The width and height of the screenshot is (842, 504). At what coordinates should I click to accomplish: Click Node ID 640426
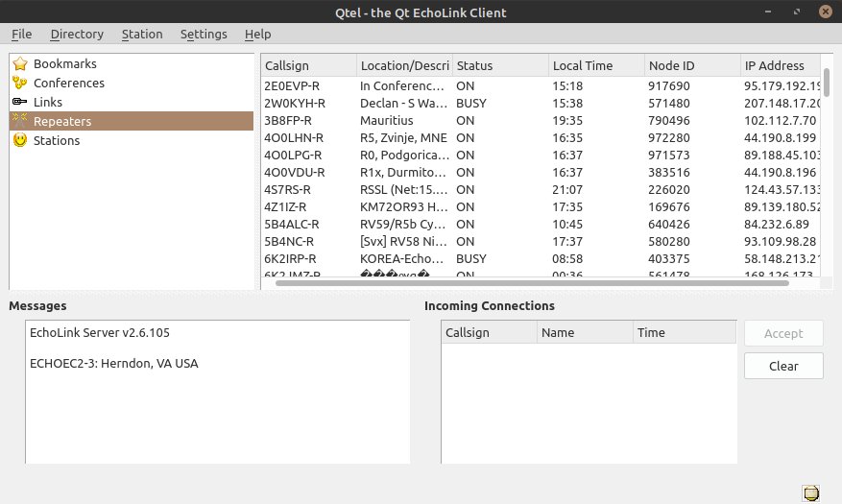668,224
